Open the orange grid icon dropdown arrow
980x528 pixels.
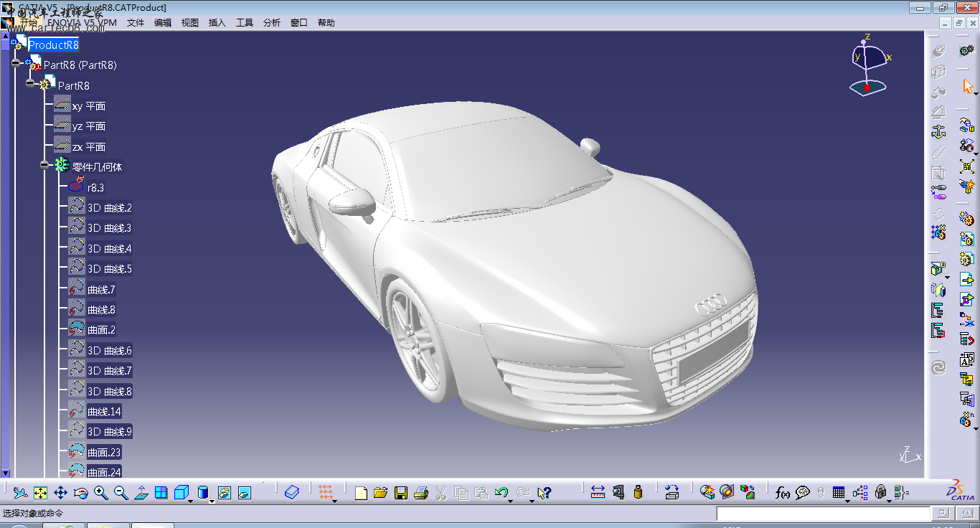point(334,500)
